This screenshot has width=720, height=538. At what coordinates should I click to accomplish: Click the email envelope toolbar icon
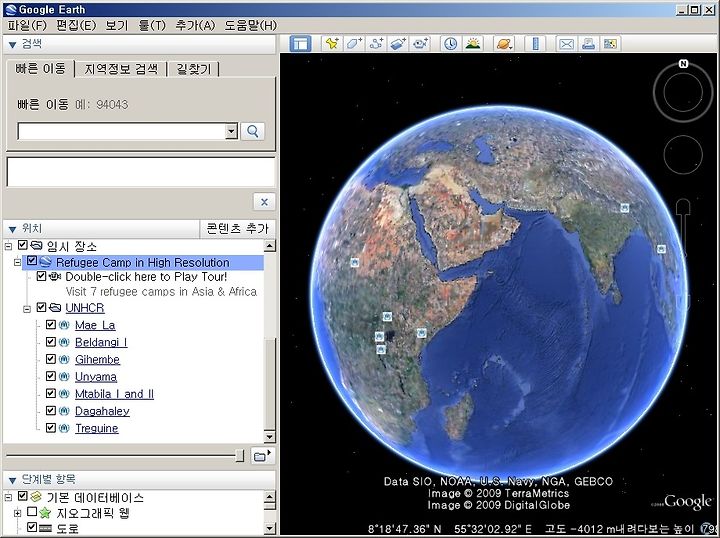(566, 44)
